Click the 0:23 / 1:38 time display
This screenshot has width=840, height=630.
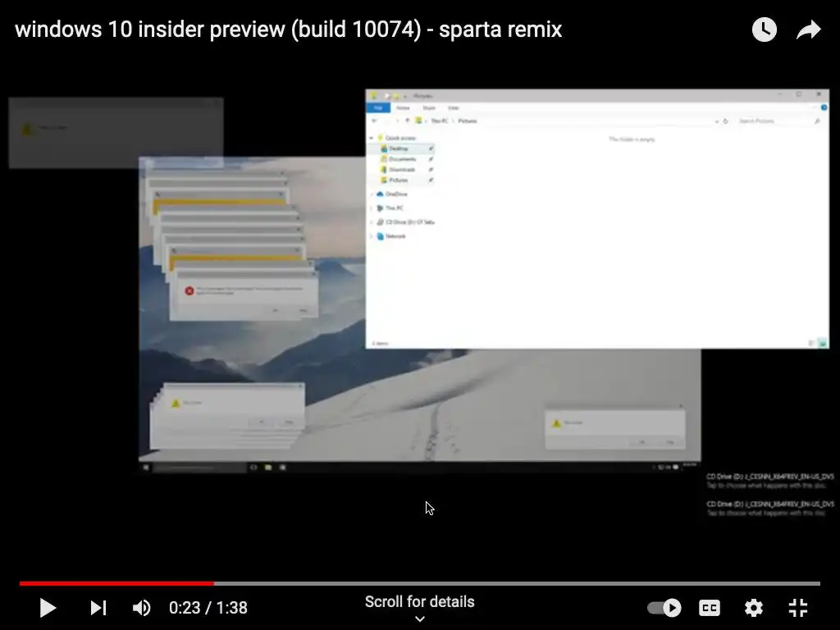(208, 608)
